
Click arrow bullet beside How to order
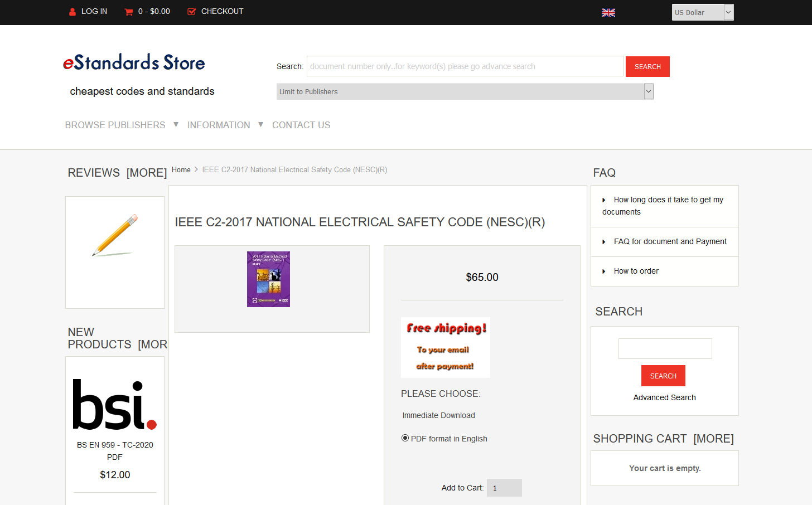[x=604, y=271]
